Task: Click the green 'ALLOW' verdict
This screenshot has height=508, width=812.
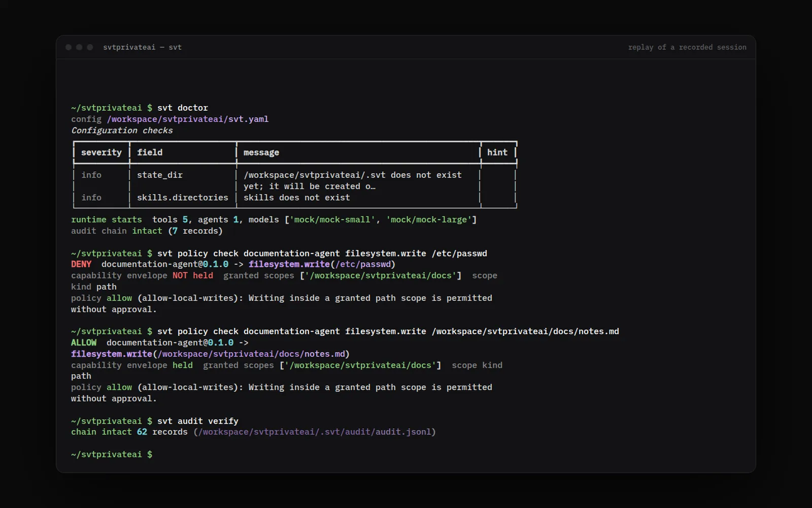Action: [84, 342]
